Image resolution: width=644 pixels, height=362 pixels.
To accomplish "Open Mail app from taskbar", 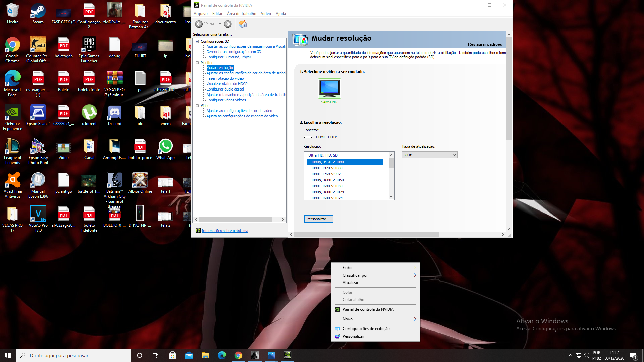I will pos(189,355).
